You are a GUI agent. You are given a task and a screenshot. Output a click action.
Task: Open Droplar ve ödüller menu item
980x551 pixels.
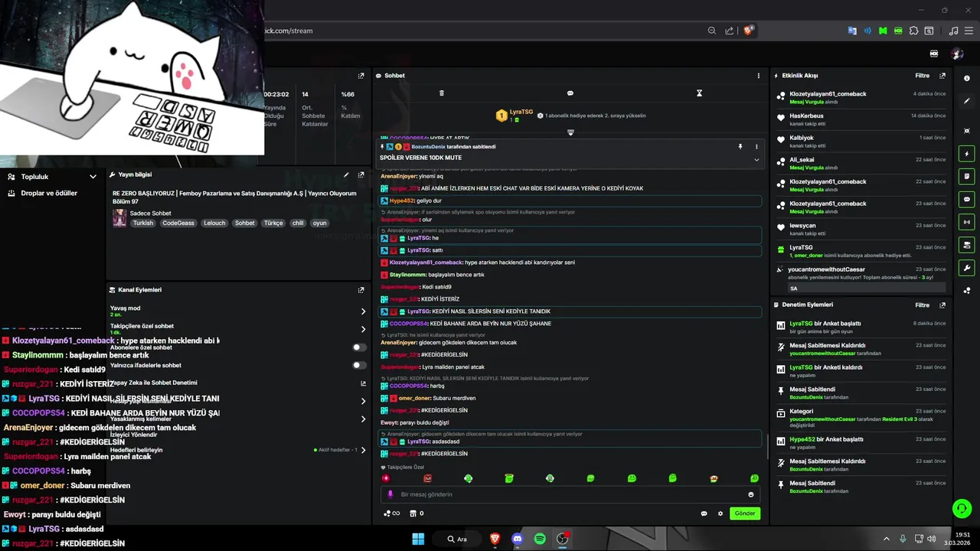50,194
